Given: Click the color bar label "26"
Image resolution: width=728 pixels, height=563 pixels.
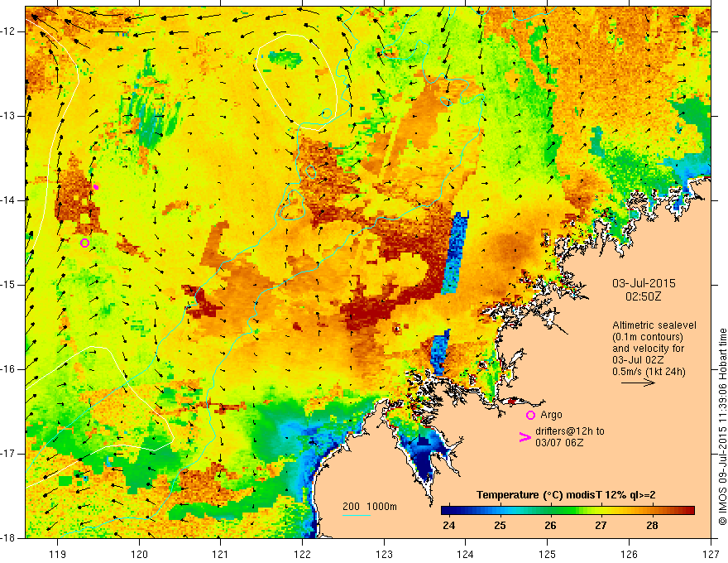Looking at the screenshot, I should click(x=550, y=526).
